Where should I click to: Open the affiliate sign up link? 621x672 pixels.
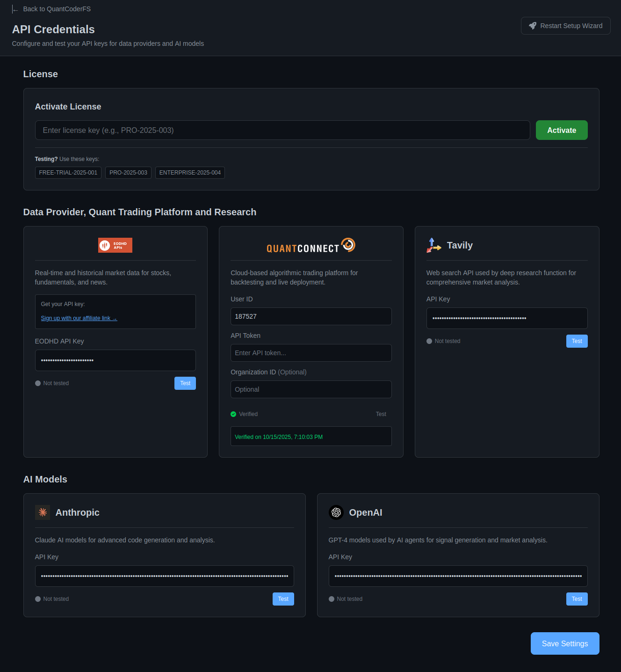tap(79, 318)
